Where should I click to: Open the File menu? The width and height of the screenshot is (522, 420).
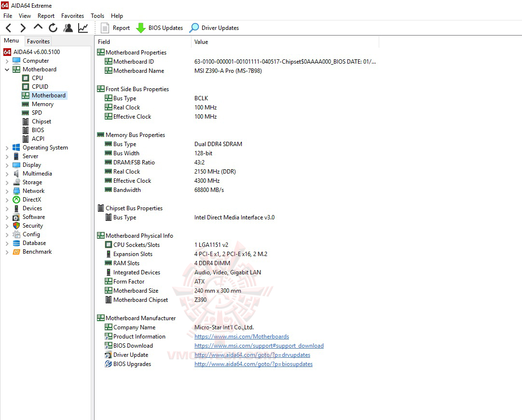click(8, 15)
